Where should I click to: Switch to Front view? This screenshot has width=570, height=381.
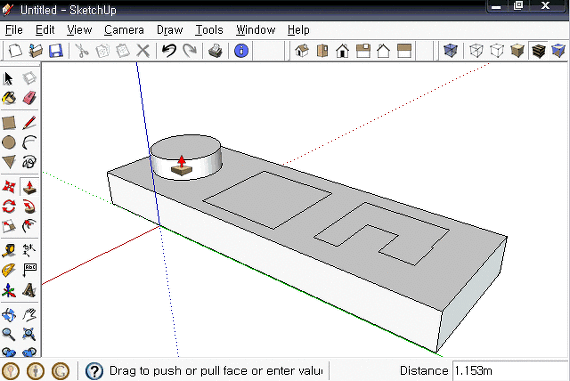pos(342,51)
